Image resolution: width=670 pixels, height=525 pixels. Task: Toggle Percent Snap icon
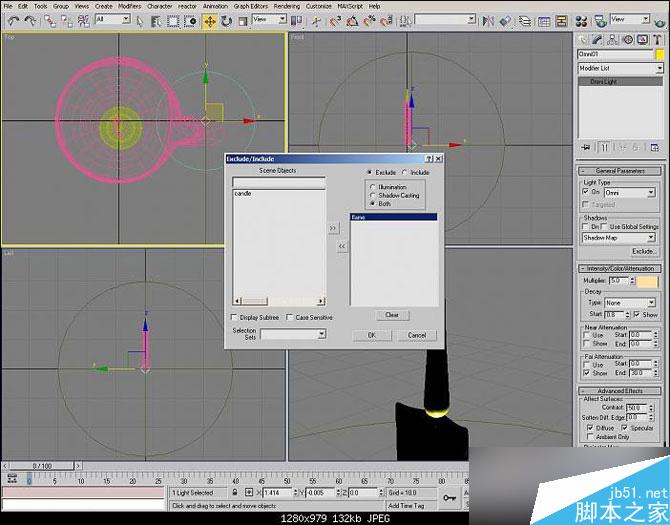click(x=369, y=21)
